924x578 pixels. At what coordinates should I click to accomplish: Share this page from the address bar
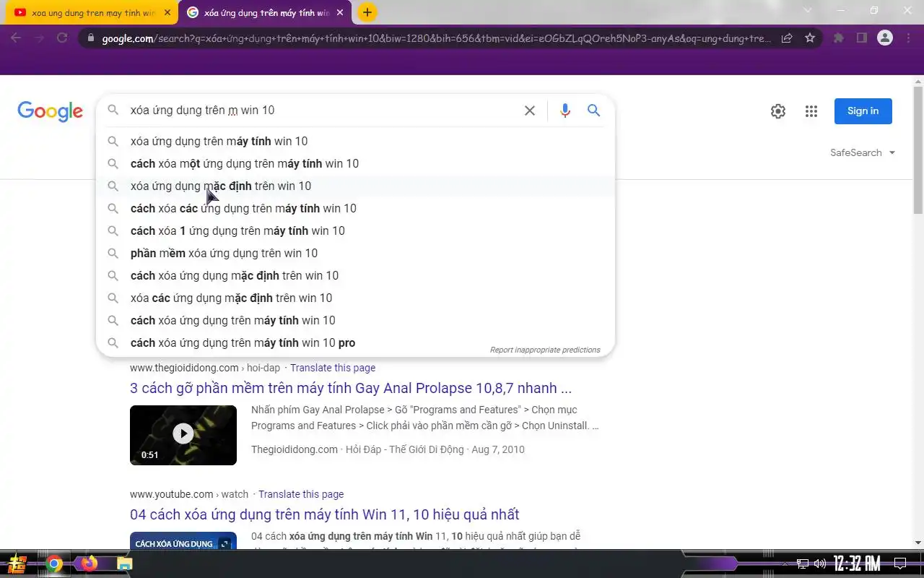pyautogui.click(x=787, y=38)
